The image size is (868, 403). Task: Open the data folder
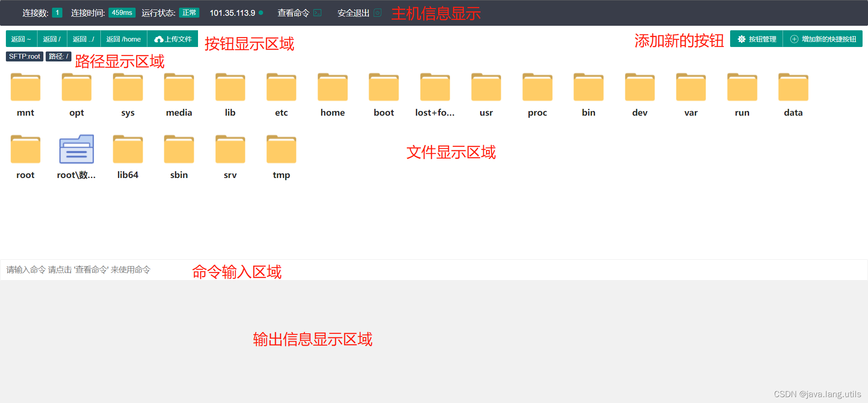pos(793,87)
